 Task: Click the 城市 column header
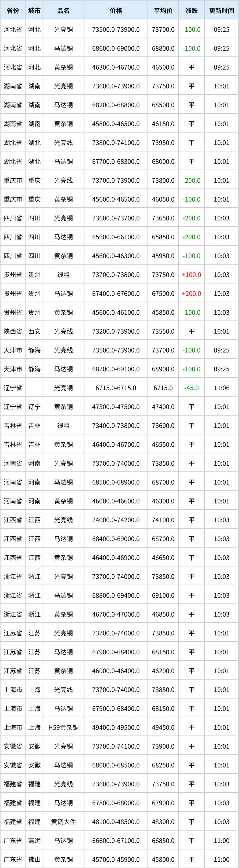tap(34, 10)
